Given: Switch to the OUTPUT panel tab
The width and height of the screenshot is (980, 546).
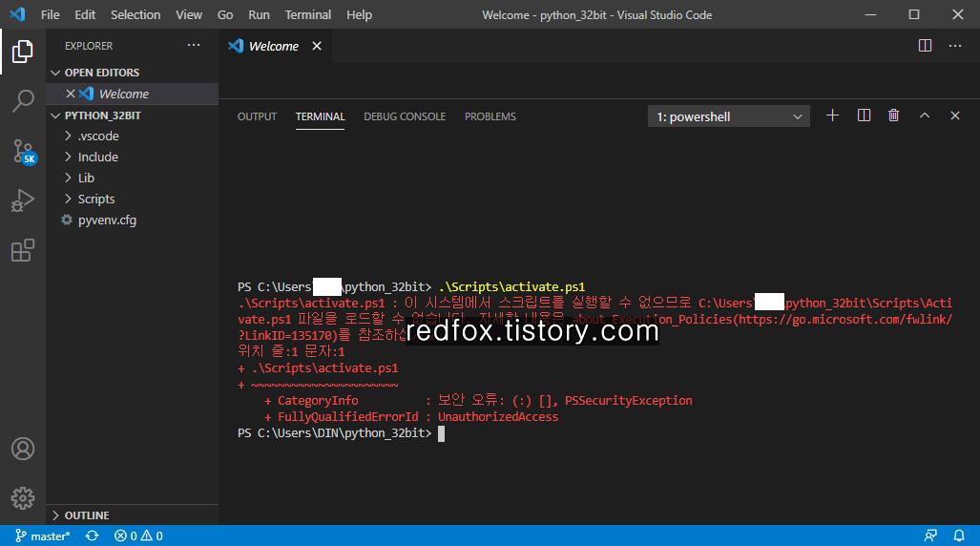Looking at the screenshot, I should (x=257, y=116).
